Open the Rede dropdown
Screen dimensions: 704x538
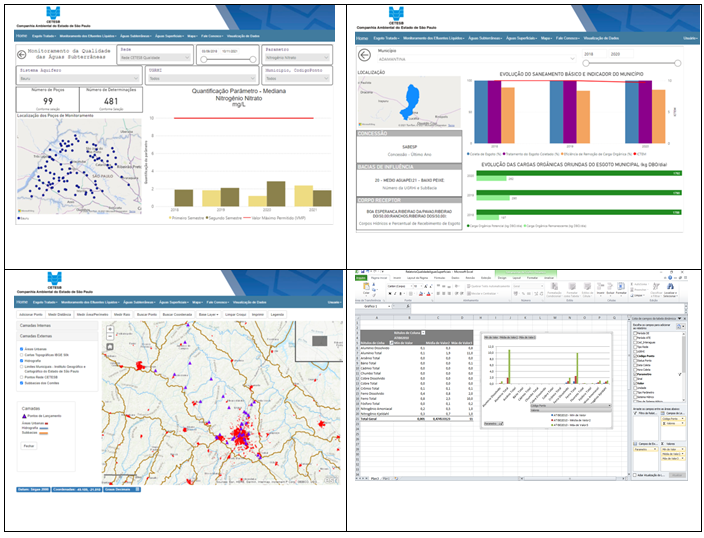coord(155,58)
